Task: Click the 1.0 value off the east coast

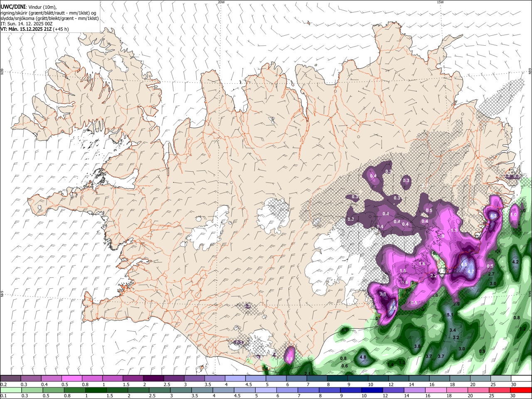Action: pos(514,215)
